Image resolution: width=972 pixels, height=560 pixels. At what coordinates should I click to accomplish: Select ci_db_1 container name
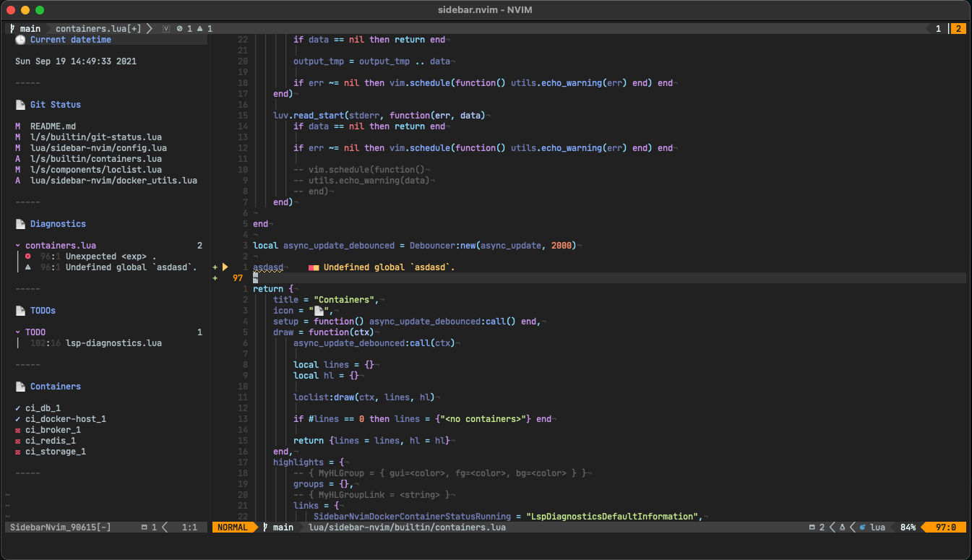(43, 408)
